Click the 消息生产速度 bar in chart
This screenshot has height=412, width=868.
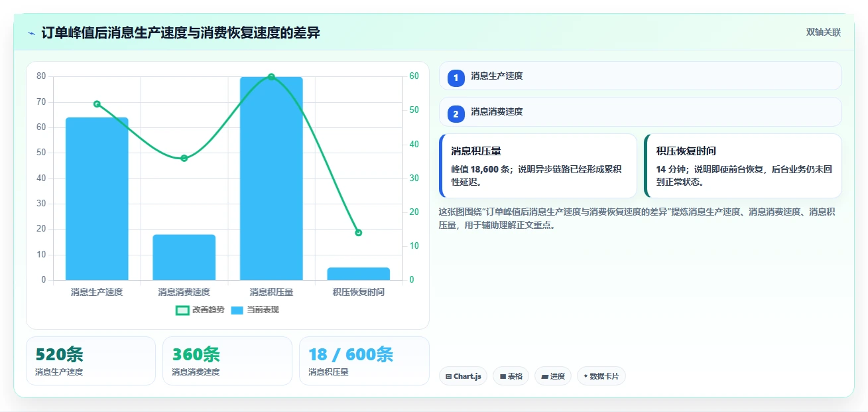(97, 199)
